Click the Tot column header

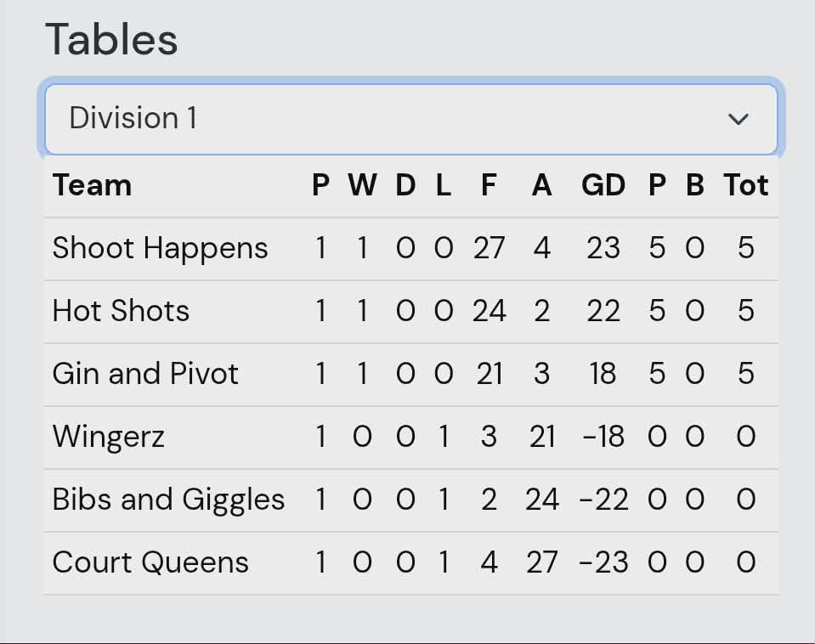click(x=746, y=185)
